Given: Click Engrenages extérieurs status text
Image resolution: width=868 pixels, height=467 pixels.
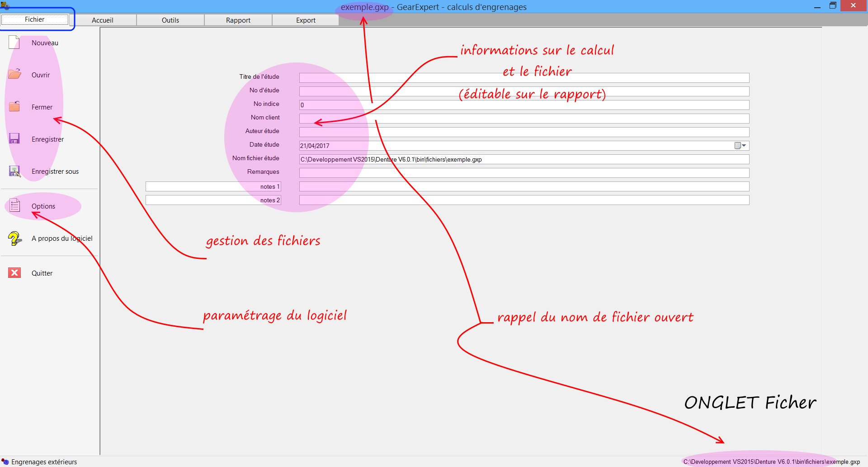Looking at the screenshot, I should coord(44,462).
